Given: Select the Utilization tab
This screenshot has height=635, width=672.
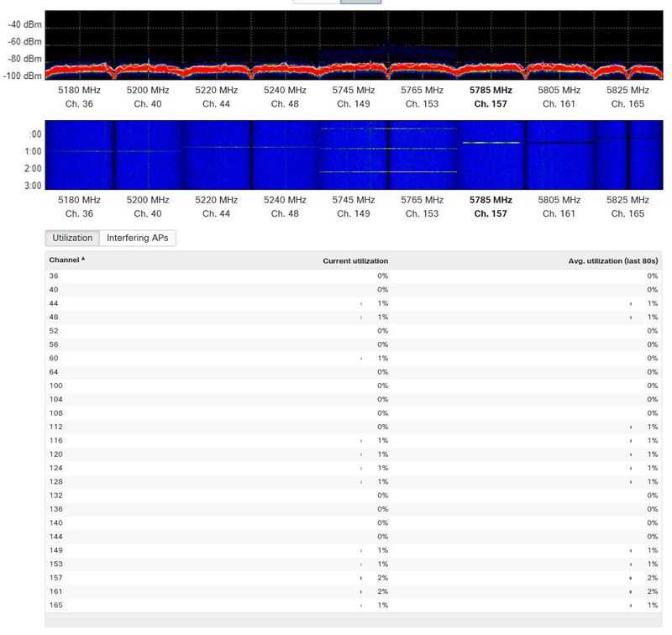Looking at the screenshot, I should [x=71, y=238].
